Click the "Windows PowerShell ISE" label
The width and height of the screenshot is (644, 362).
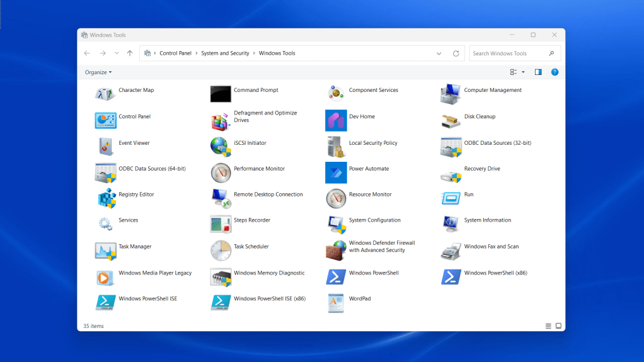pos(148,299)
